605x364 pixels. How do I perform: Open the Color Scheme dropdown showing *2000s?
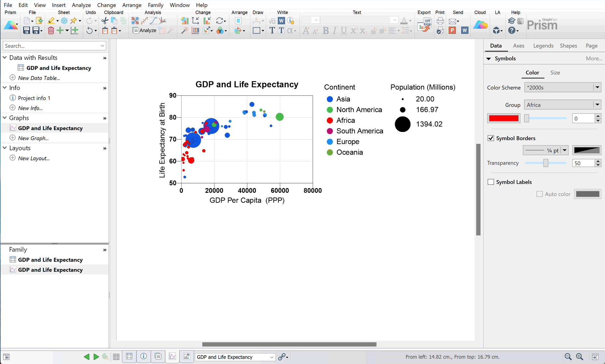click(563, 87)
